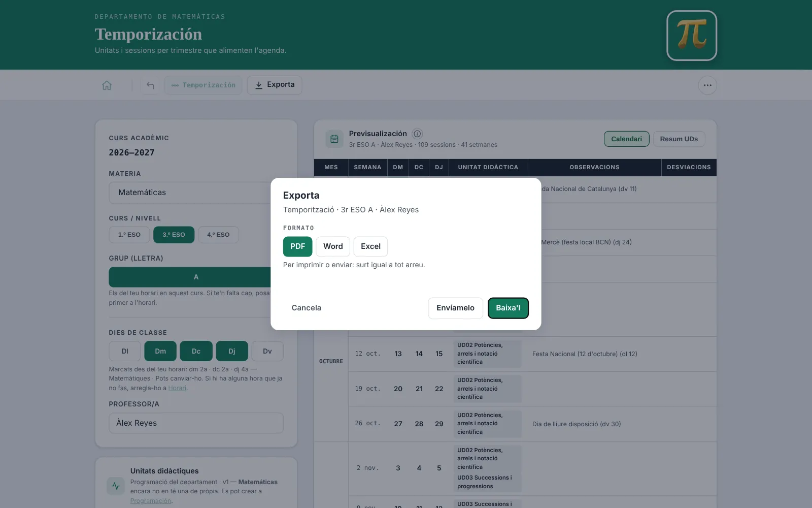Select Excel export format
Image resolution: width=812 pixels, height=508 pixels.
tap(370, 246)
